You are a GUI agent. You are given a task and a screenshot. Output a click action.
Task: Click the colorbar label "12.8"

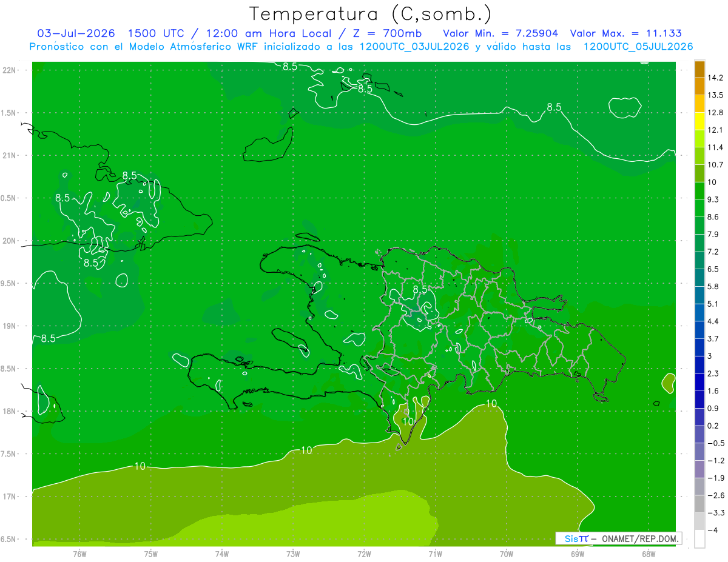pos(715,113)
